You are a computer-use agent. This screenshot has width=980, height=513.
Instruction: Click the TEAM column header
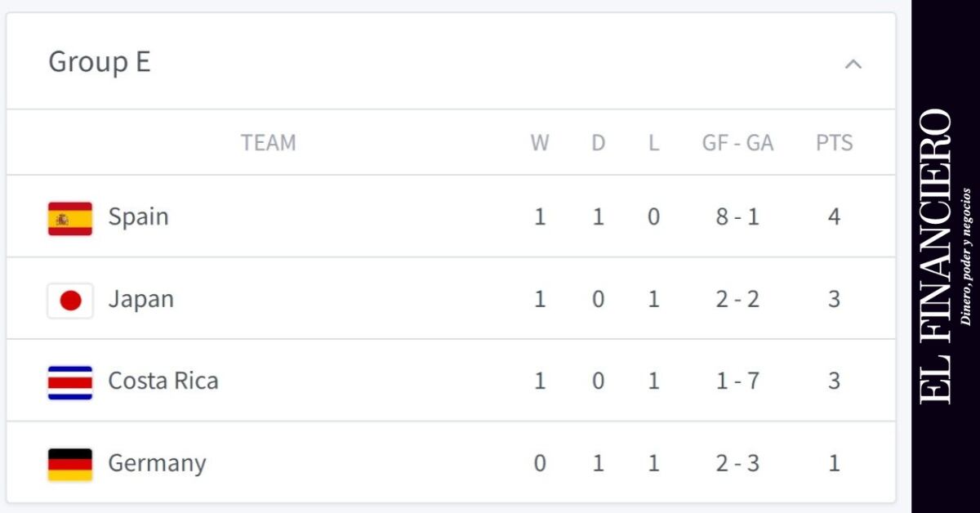click(x=268, y=143)
